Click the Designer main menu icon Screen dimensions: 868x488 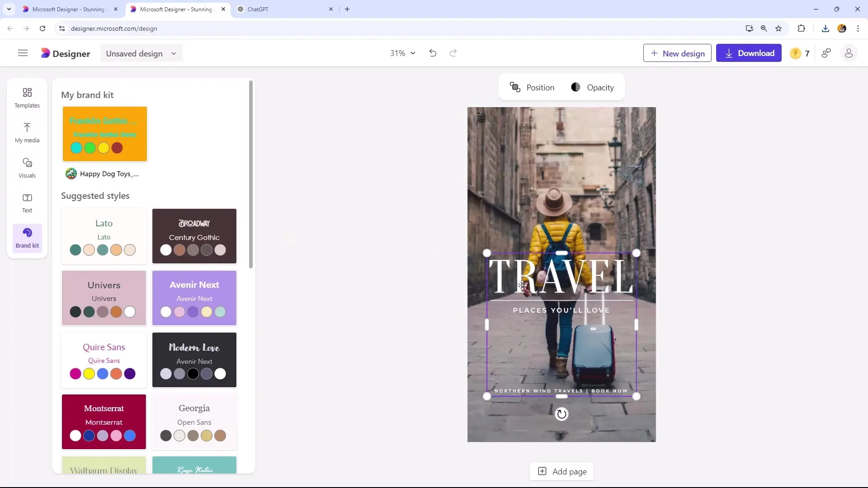23,53
